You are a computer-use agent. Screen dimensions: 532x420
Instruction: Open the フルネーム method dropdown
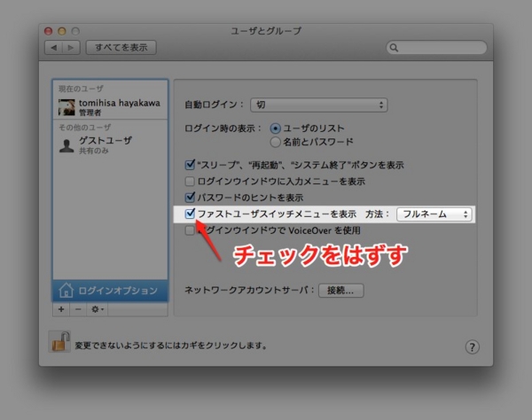pos(434,214)
